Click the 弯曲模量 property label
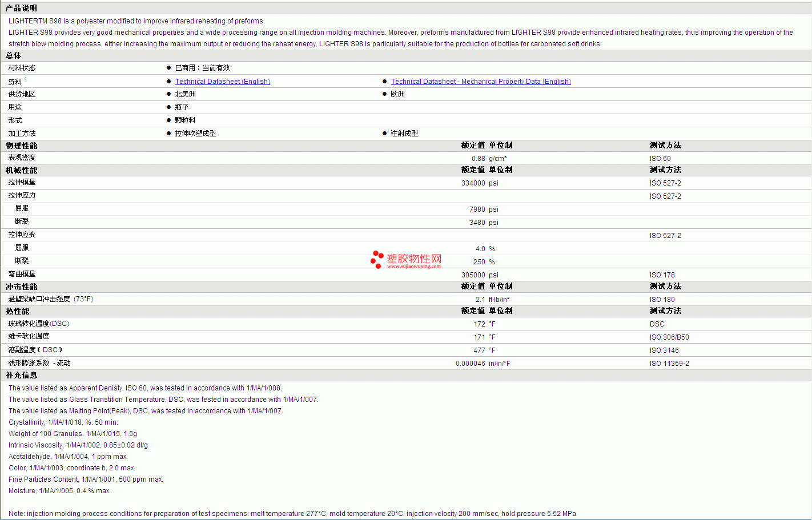 pos(22,274)
